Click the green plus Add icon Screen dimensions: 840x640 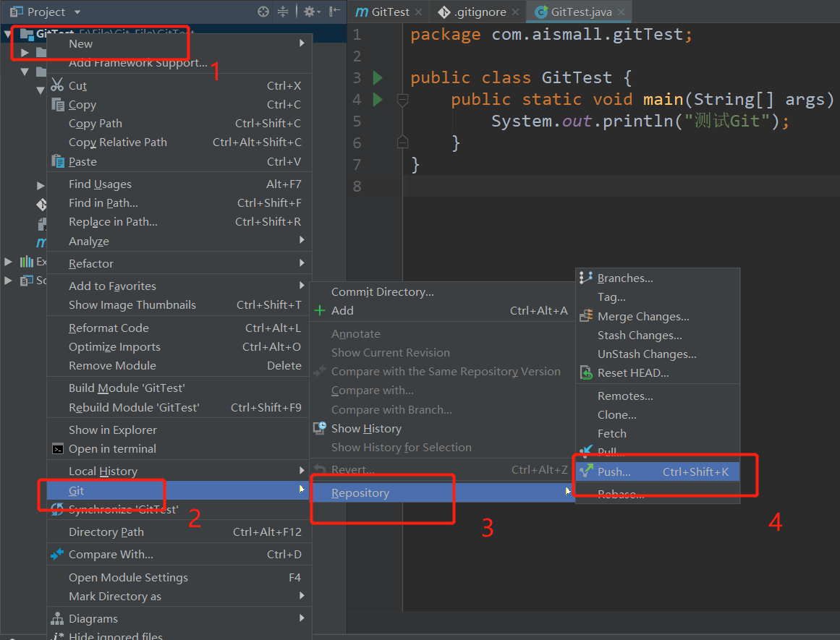(320, 311)
